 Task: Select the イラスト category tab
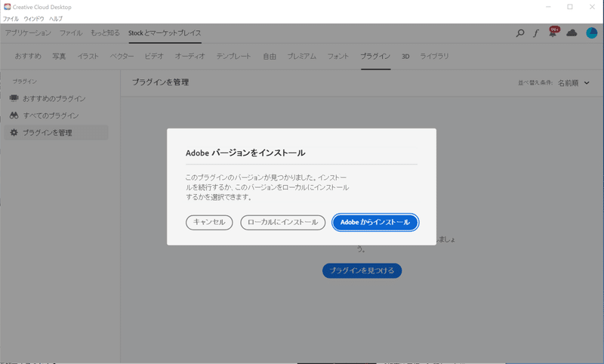(x=88, y=56)
